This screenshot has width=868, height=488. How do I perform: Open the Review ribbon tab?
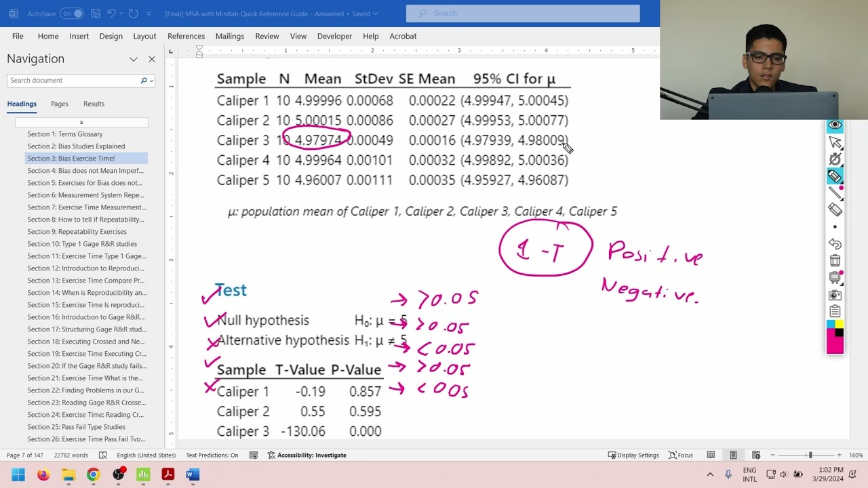click(x=267, y=36)
